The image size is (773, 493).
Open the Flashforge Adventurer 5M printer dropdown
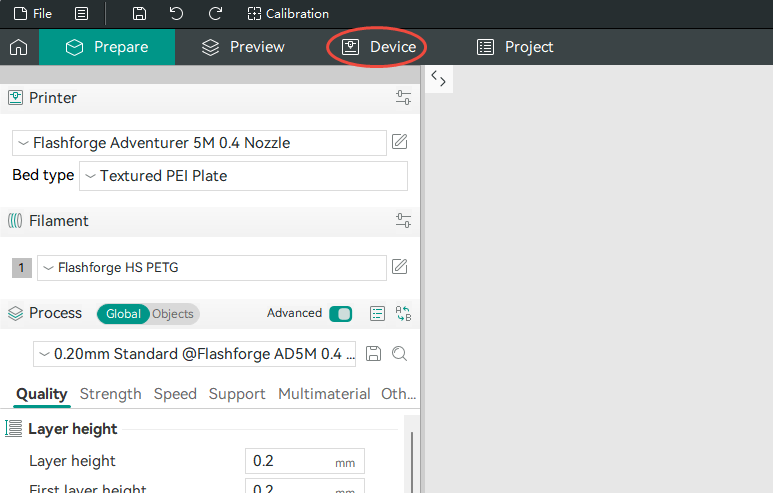point(199,143)
